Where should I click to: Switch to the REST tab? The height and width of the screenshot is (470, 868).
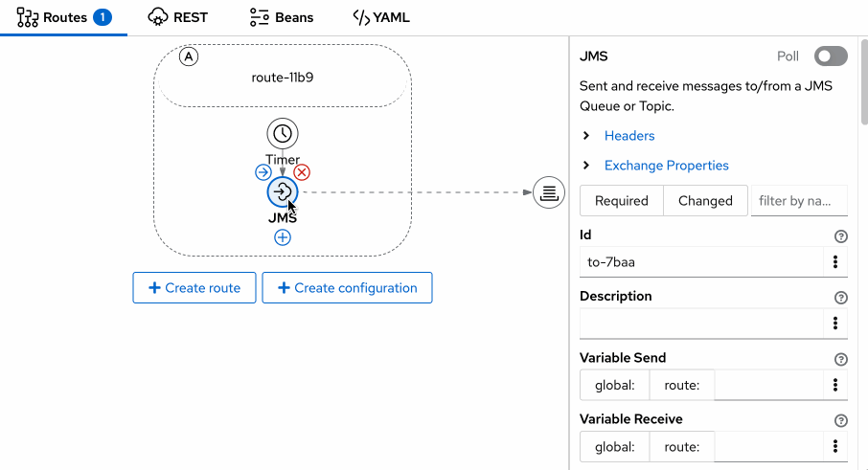point(178,17)
